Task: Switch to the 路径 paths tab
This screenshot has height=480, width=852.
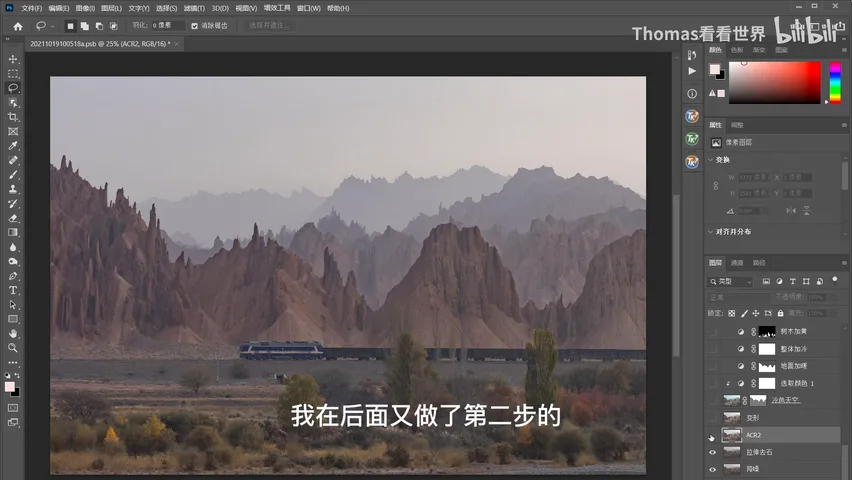Action: (759, 263)
